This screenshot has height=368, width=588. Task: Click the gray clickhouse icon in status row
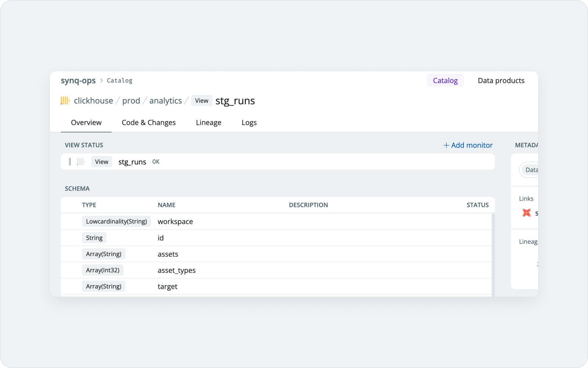81,162
